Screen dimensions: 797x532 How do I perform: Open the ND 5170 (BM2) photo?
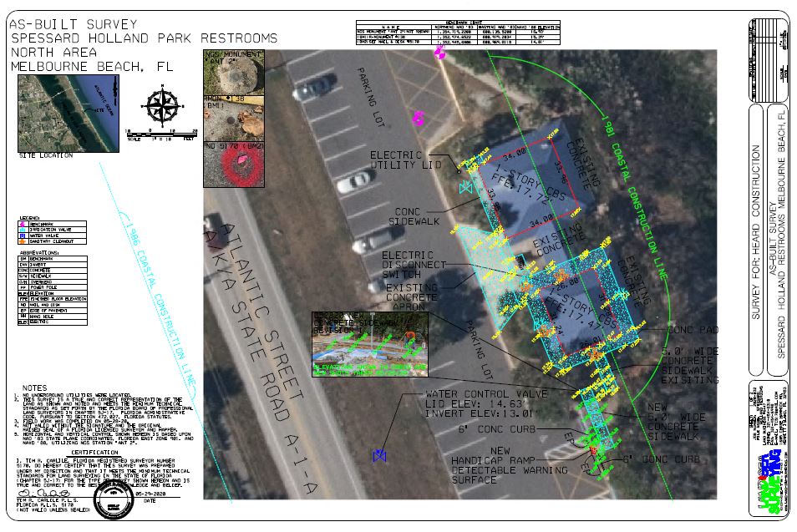coord(234,165)
